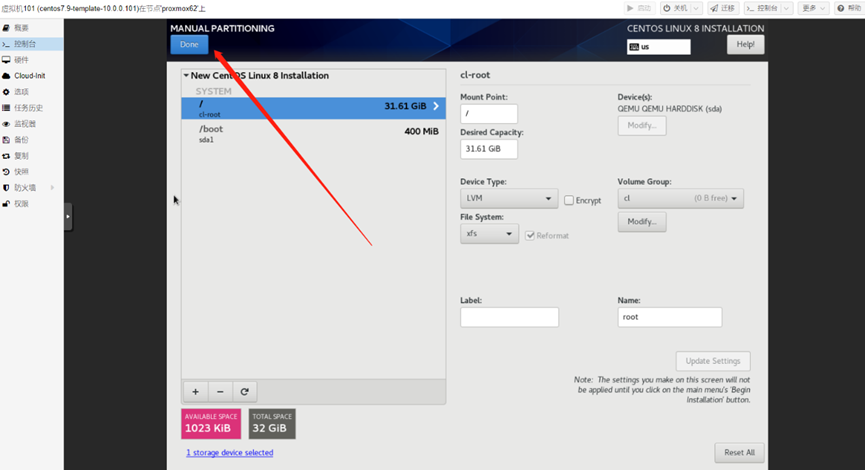Click the us keyboard layout indicator
Image resolution: width=865 pixels, height=470 pixels.
[x=659, y=47]
